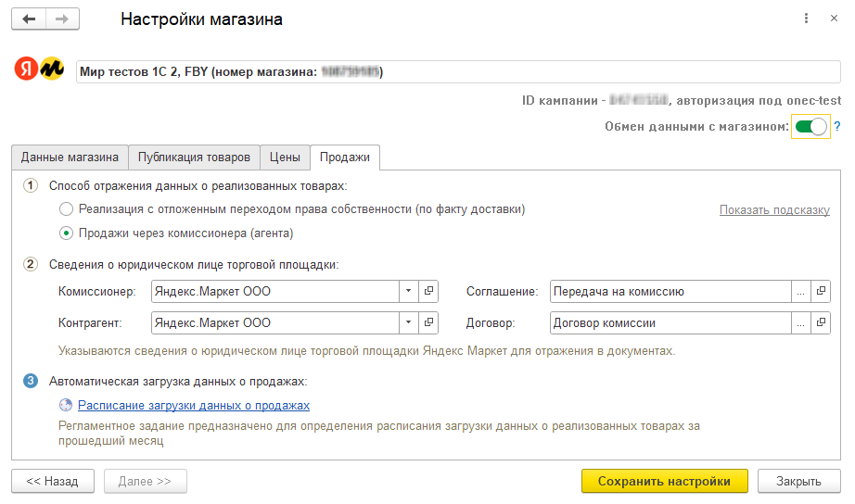The width and height of the screenshot is (855, 504).
Task: Switch to the Публикация товаров tab
Action: [x=194, y=157]
